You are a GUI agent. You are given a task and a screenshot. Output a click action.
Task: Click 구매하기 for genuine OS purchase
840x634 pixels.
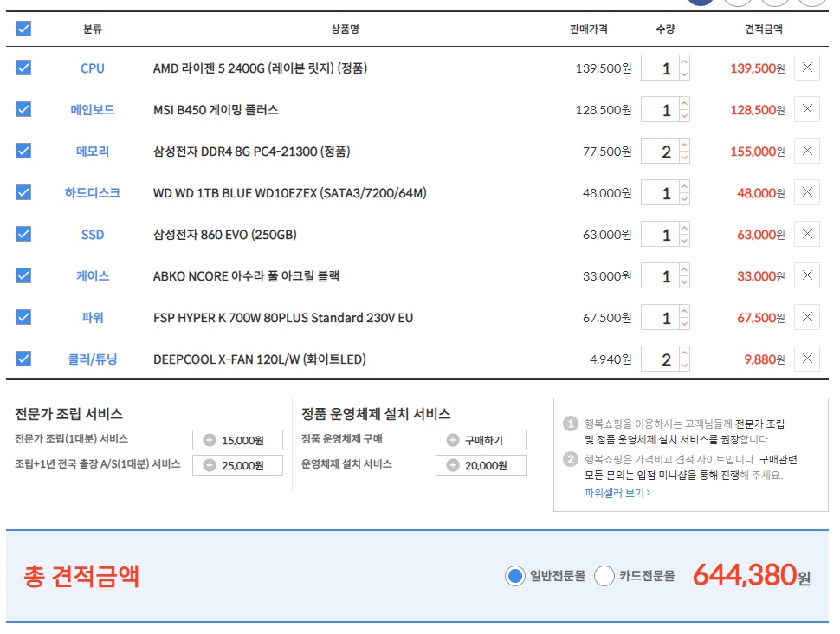[481, 440]
